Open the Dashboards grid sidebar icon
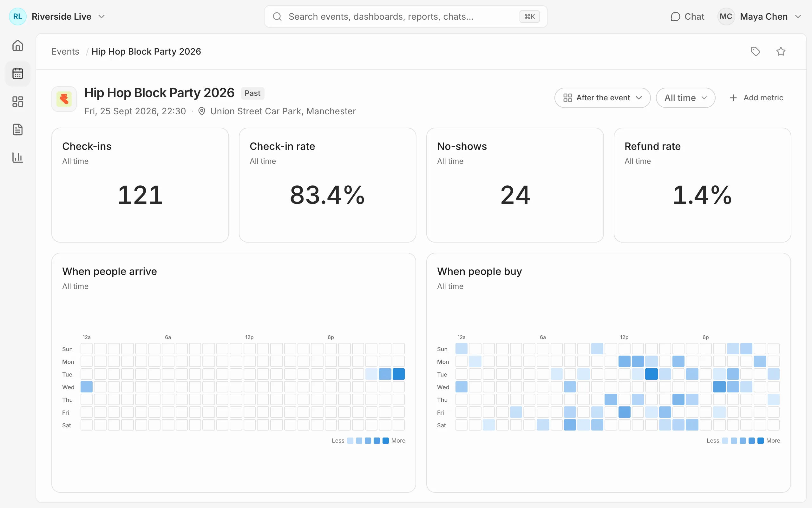Viewport: 812px width, 508px height. pos(17,102)
